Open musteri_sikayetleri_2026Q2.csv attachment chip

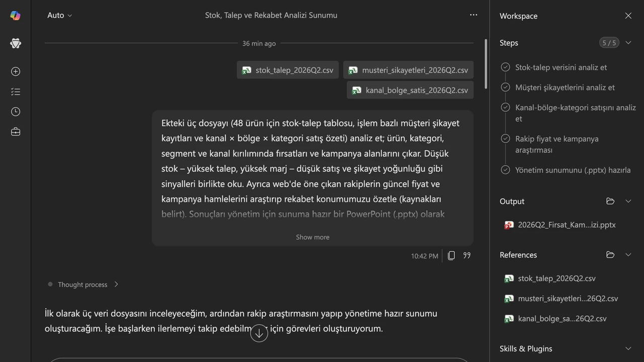click(x=409, y=70)
